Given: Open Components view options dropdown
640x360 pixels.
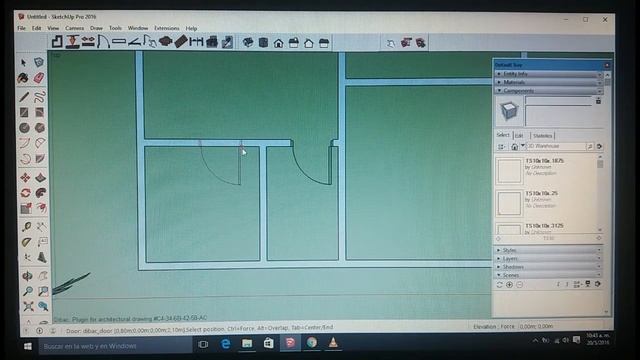Looking at the screenshot, I should click(x=501, y=147).
